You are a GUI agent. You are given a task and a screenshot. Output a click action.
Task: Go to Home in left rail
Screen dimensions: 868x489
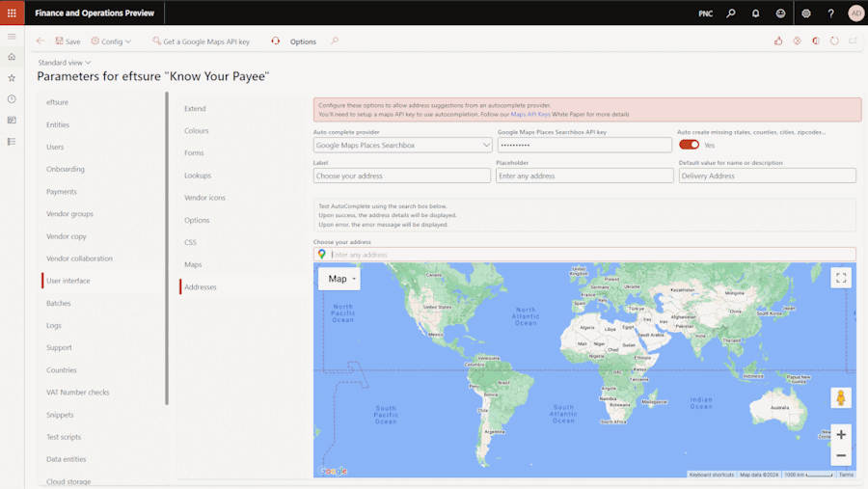click(x=12, y=57)
